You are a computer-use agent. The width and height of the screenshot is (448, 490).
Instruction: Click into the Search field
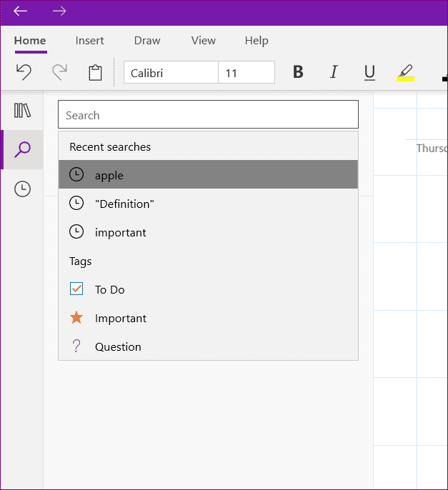[x=208, y=114]
